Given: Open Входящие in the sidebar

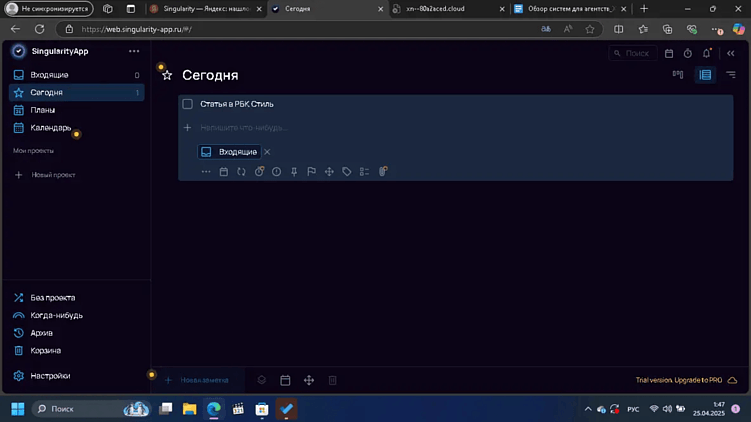Looking at the screenshot, I should click(x=49, y=75).
